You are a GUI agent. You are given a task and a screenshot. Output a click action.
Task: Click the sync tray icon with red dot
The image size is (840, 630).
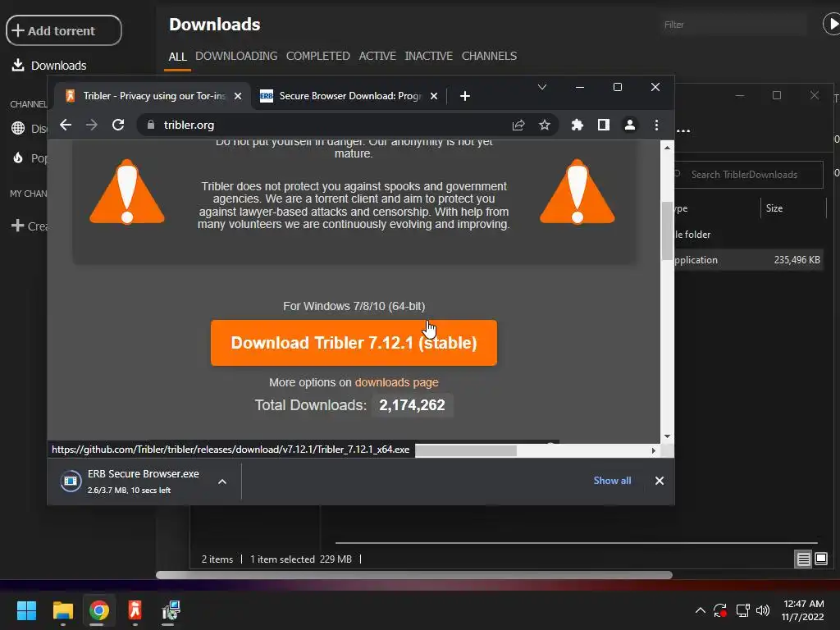[x=720, y=610]
